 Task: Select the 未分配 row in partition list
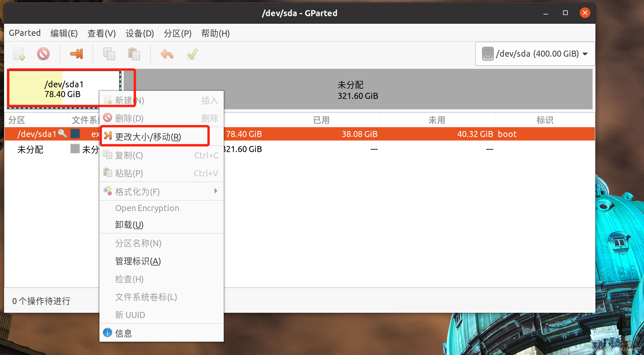30,149
